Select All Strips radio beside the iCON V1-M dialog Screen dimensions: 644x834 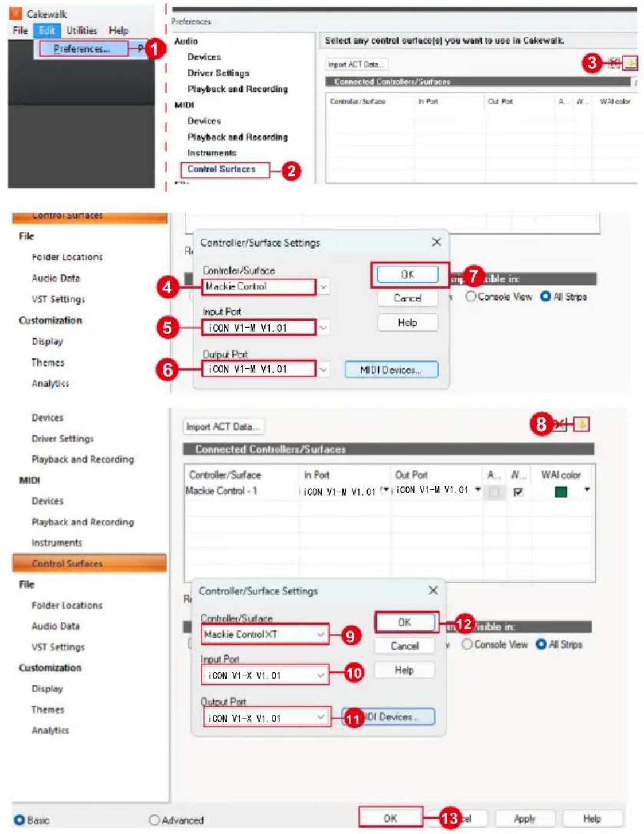(545, 297)
